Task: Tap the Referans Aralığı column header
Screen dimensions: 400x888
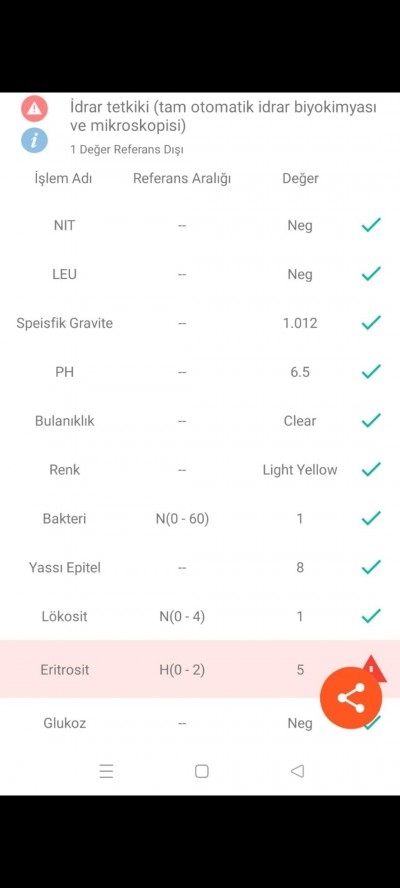Action: 182,178
